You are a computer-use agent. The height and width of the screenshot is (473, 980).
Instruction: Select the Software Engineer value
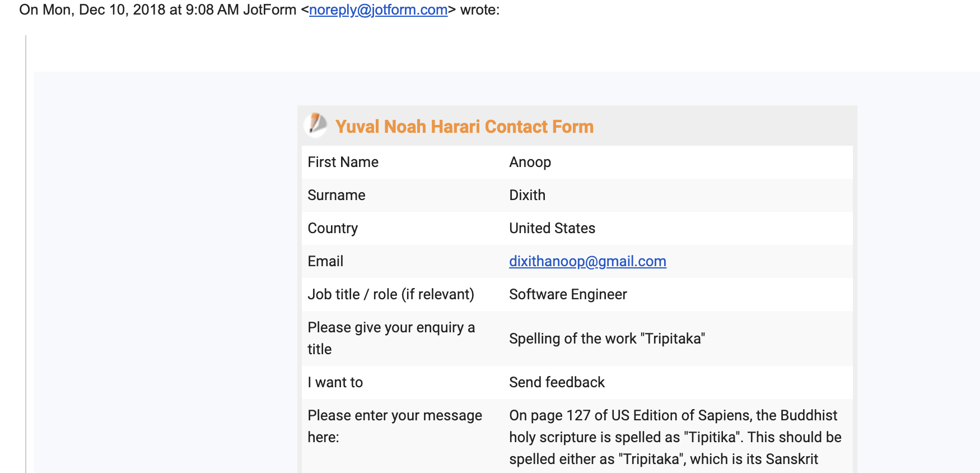[x=568, y=294]
